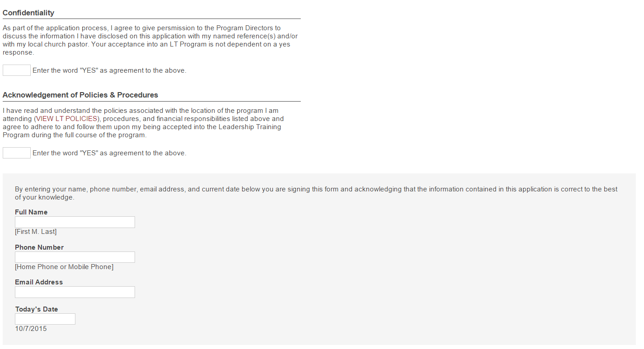Image resolution: width=644 pixels, height=349 pixels.
Task: Click the [First M. Last] format hint
Action: pyautogui.click(x=36, y=232)
